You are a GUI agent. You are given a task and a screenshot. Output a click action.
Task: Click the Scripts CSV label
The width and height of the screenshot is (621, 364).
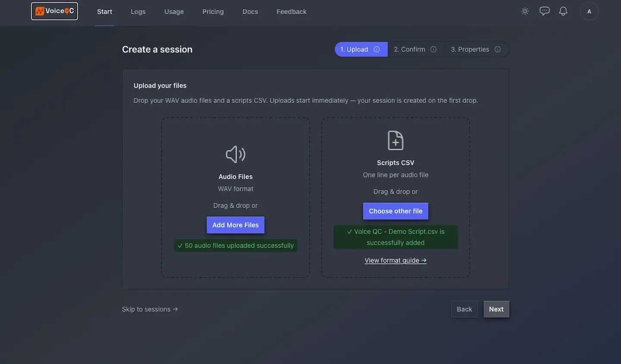(395, 163)
